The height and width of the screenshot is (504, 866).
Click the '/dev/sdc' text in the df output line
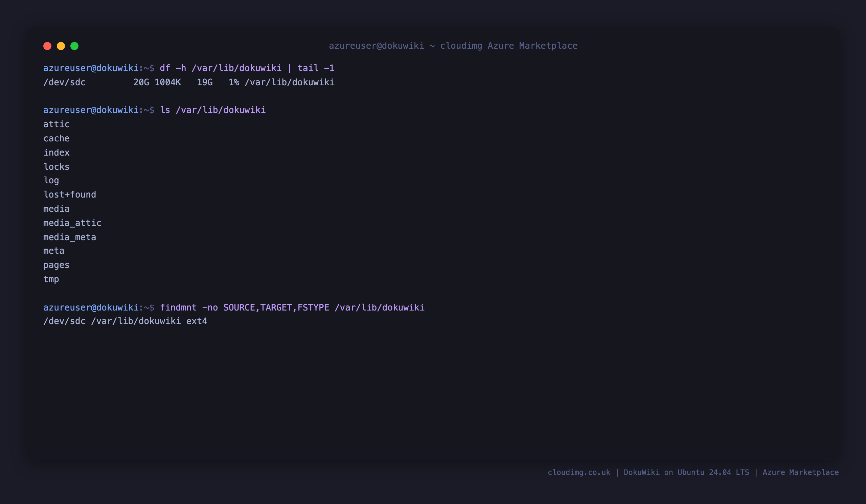64,83
